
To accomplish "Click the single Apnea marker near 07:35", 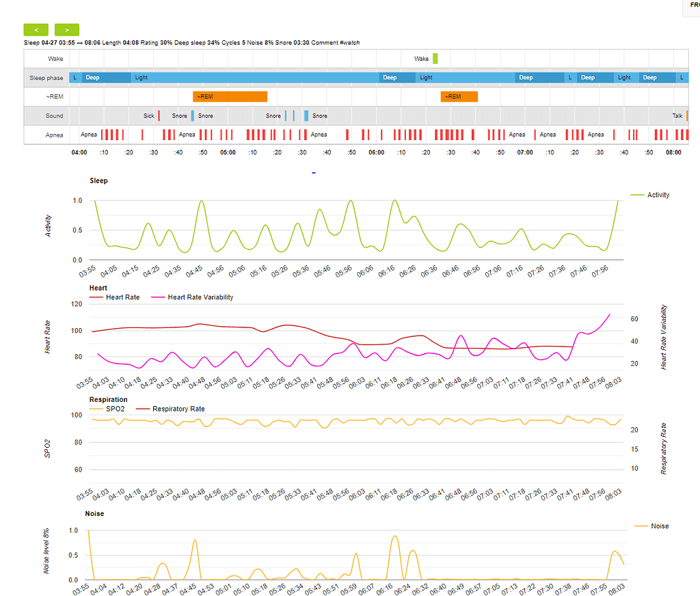I will (614, 135).
